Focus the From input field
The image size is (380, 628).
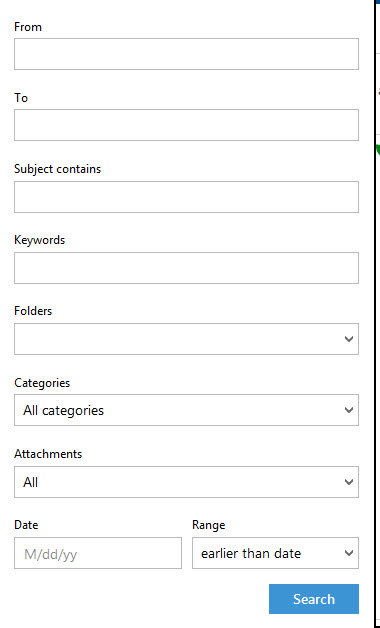[186, 54]
